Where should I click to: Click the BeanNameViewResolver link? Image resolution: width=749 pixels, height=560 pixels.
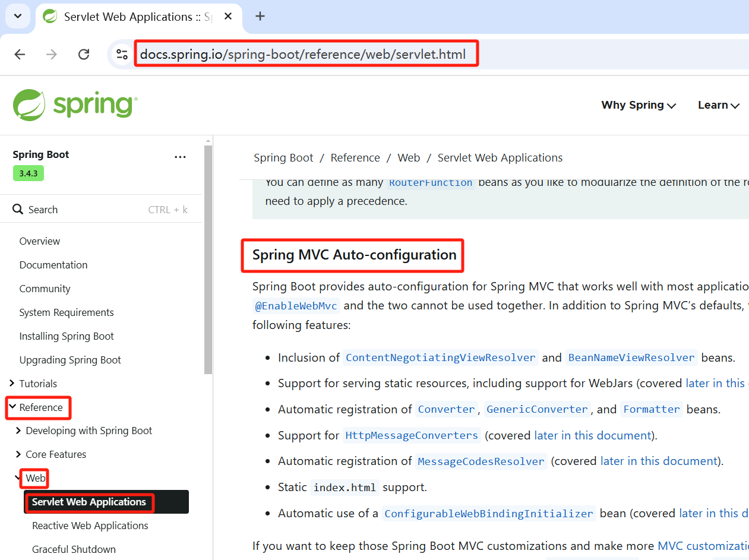(x=631, y=357)
